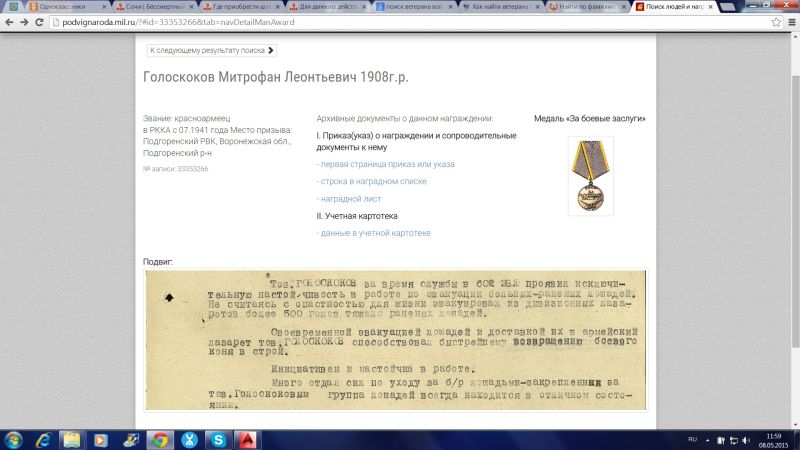The image size is (800, 450).
Task: Open the Chrome menu icon
Action: (x=787, y=22)
